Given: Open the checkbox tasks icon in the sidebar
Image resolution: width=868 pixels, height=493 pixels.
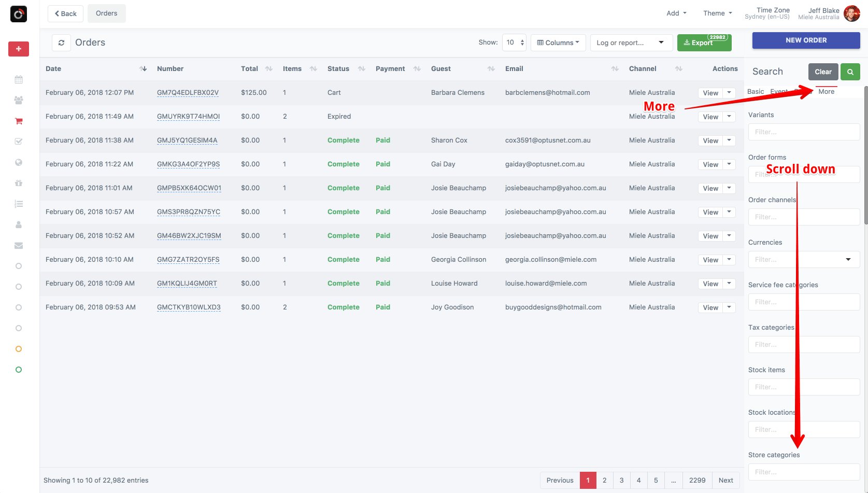Looking at the screenshot, I should (19, 142).
